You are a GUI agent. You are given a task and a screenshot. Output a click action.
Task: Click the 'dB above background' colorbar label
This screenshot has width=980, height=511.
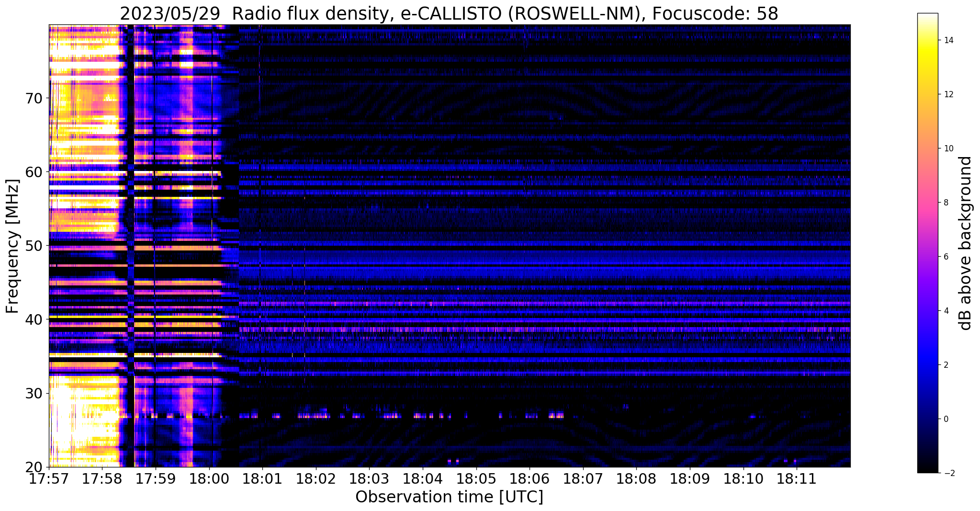[965, 243]
